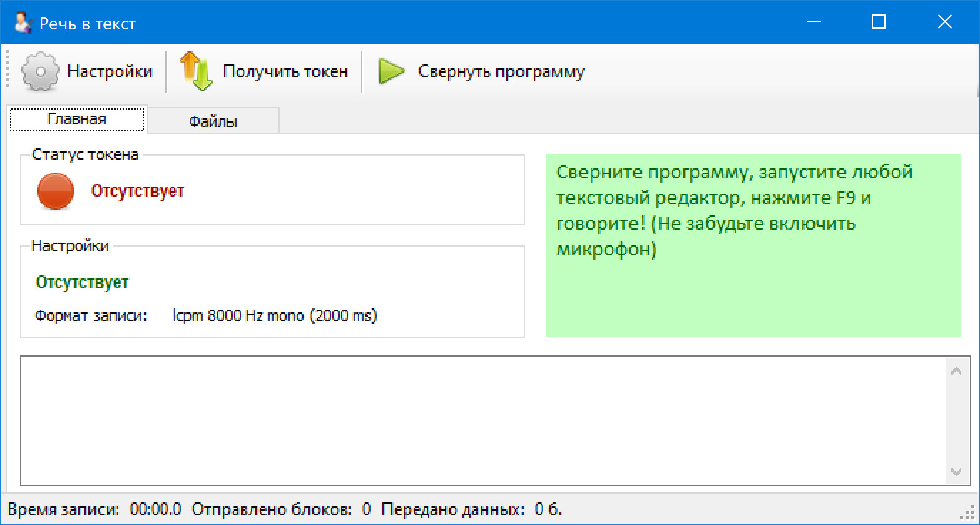The height and width of the screenshot is (525, 980).
Task: Click the Статус токена group title
Action: 86,154
